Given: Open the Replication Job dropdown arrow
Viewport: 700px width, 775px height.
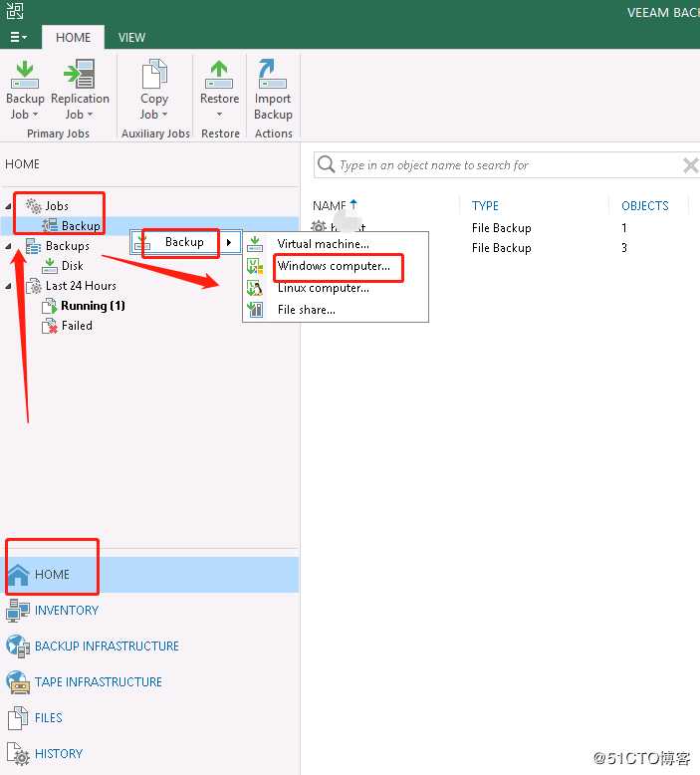Looking at the screenshot, I should click(90, 115).
